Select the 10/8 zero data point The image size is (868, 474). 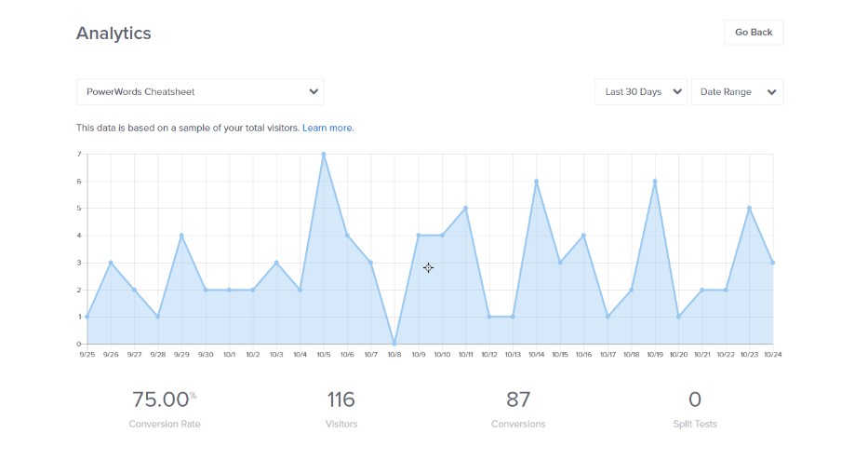coord(394,344)
